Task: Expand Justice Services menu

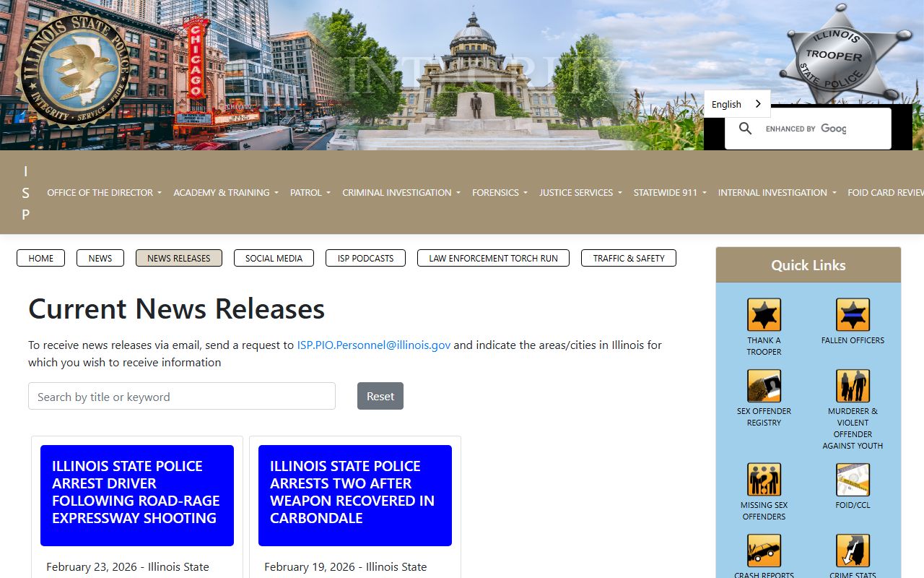Action: click(580, 192)
